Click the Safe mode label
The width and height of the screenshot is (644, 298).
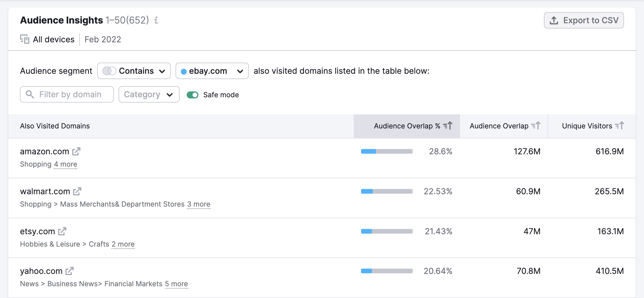[x=221, y=95]
